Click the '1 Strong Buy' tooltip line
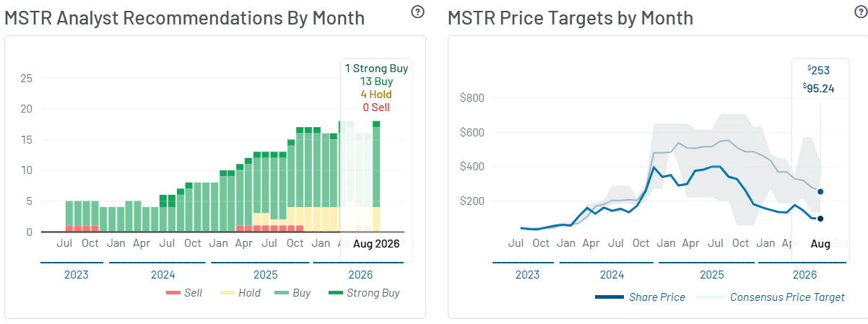868x324 pixels. [x=376, y=69]
